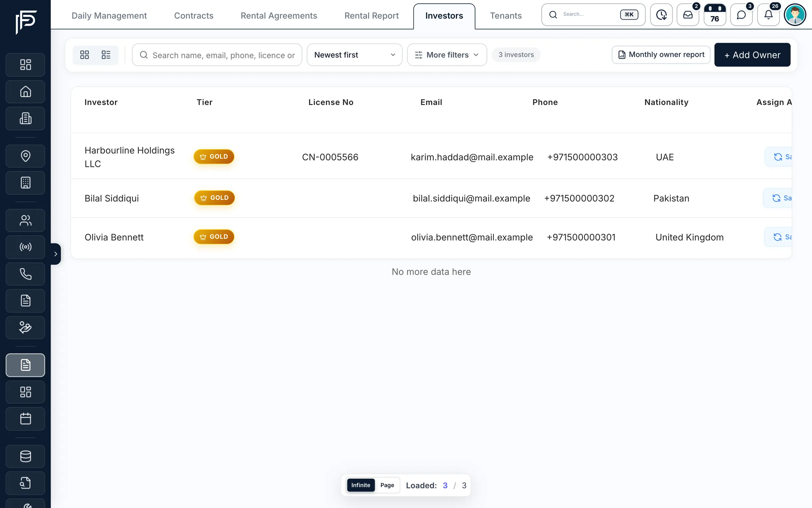
Task: Open the user profile avatar
Action: pos(795,15)
